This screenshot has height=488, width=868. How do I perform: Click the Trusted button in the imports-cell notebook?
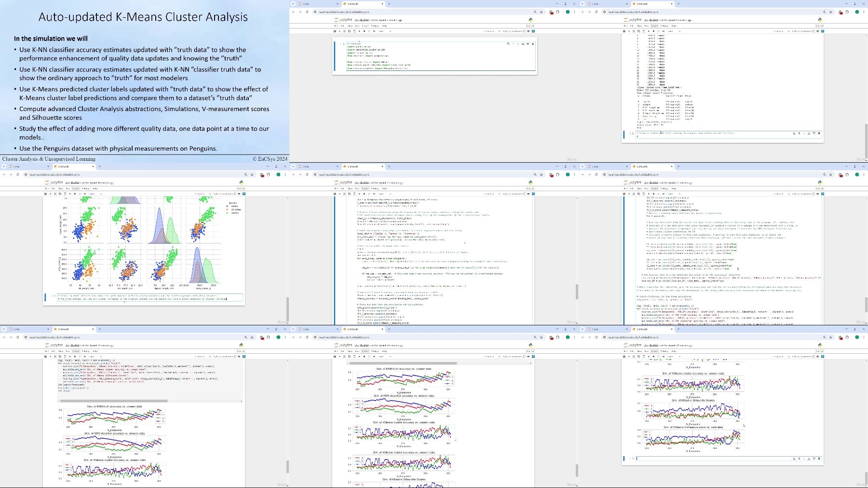[x=530, y=26]
